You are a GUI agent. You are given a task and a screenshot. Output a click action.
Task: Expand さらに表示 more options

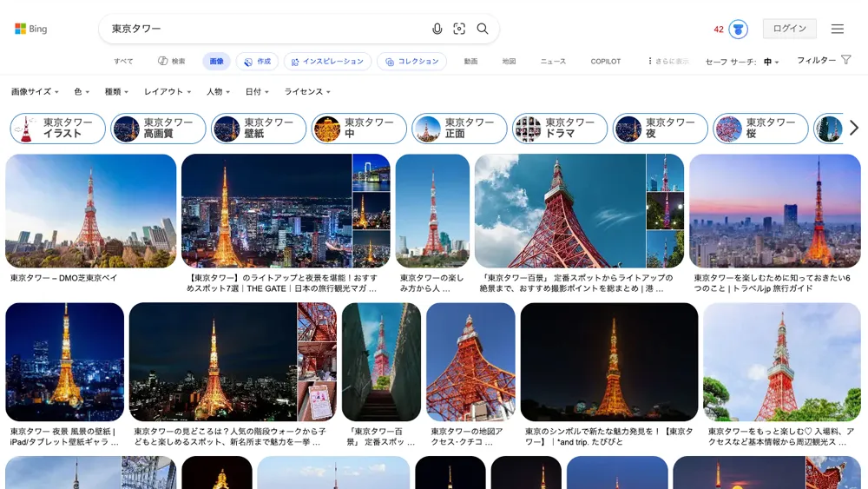[668, 62]
